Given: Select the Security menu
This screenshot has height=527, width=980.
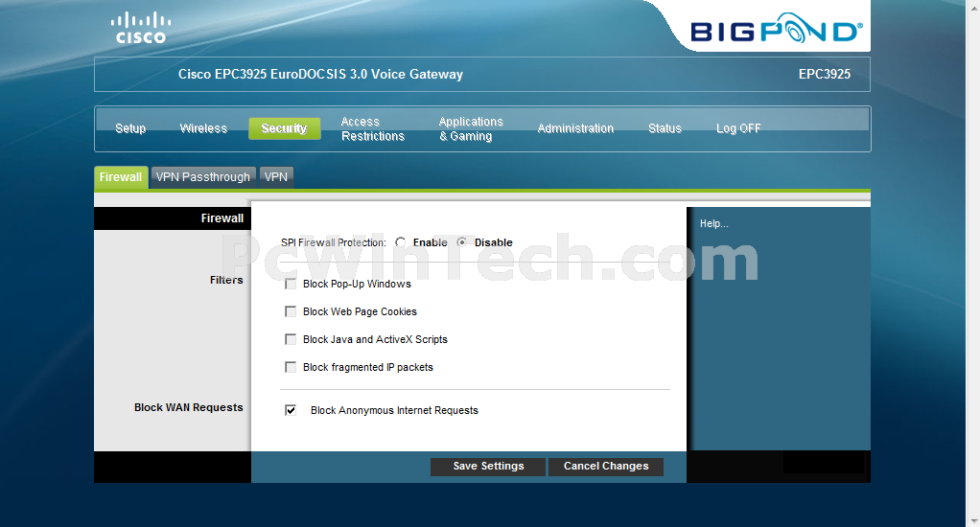Looking at the screenshot, I should 285,128.
